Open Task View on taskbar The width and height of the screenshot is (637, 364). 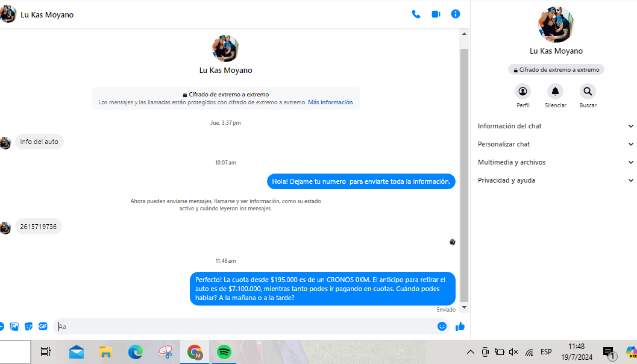[x=46, y=352]
